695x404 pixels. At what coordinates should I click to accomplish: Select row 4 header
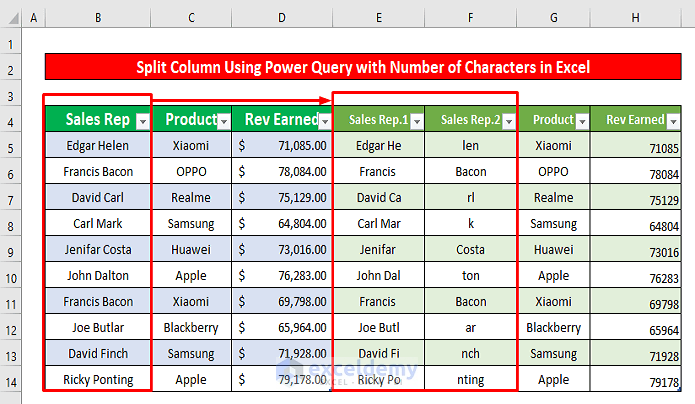point(11,120)
